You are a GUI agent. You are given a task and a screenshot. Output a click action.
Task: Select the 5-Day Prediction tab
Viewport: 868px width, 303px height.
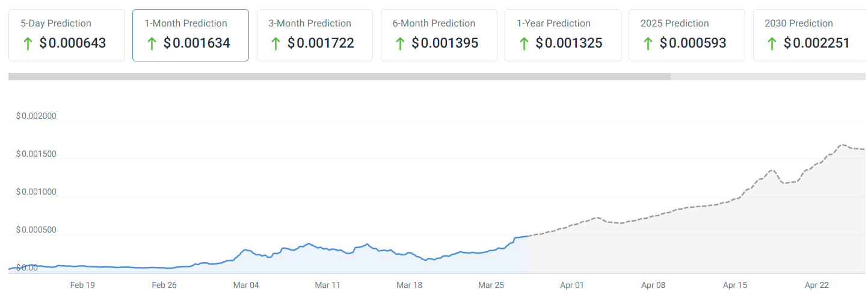point(67,35)
